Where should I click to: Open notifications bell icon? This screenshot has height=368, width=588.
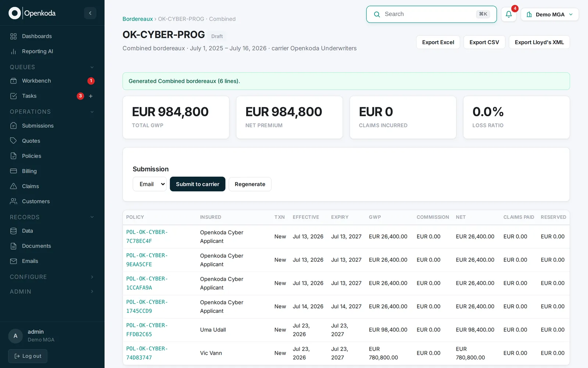509,14
